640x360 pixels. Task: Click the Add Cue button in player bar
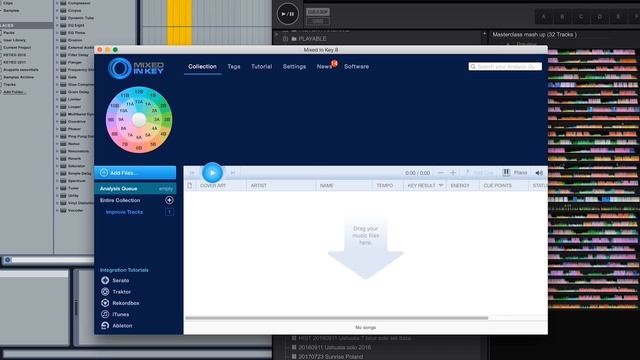[480, 173]
